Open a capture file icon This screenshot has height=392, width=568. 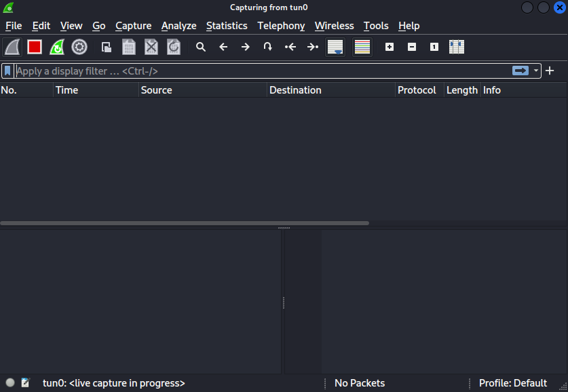pos(107,47)
